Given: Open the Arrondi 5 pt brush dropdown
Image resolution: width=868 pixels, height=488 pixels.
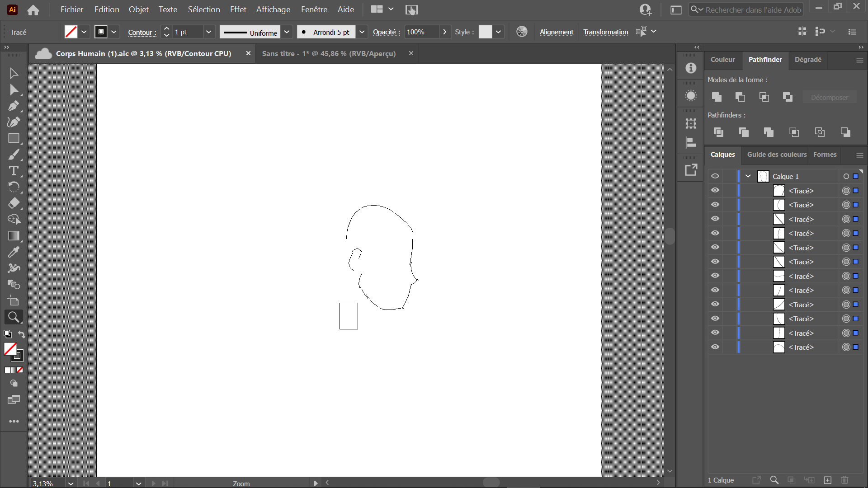Looking at the screenshot, I should (362, 32).
